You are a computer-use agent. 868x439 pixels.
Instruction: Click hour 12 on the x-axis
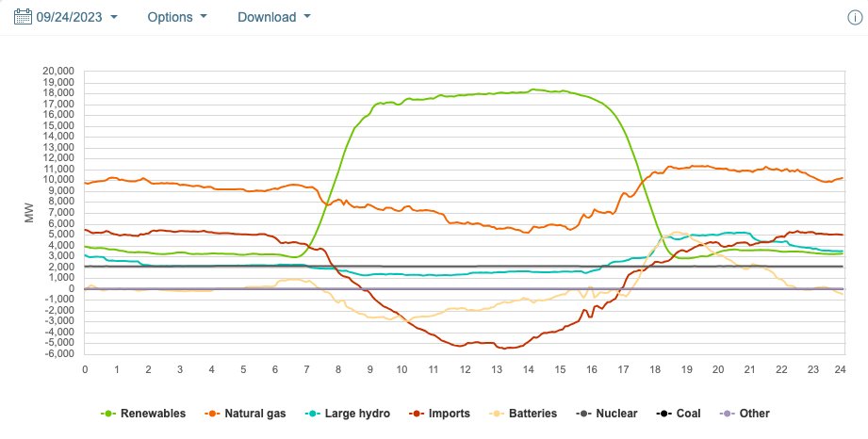click(465, 369)
